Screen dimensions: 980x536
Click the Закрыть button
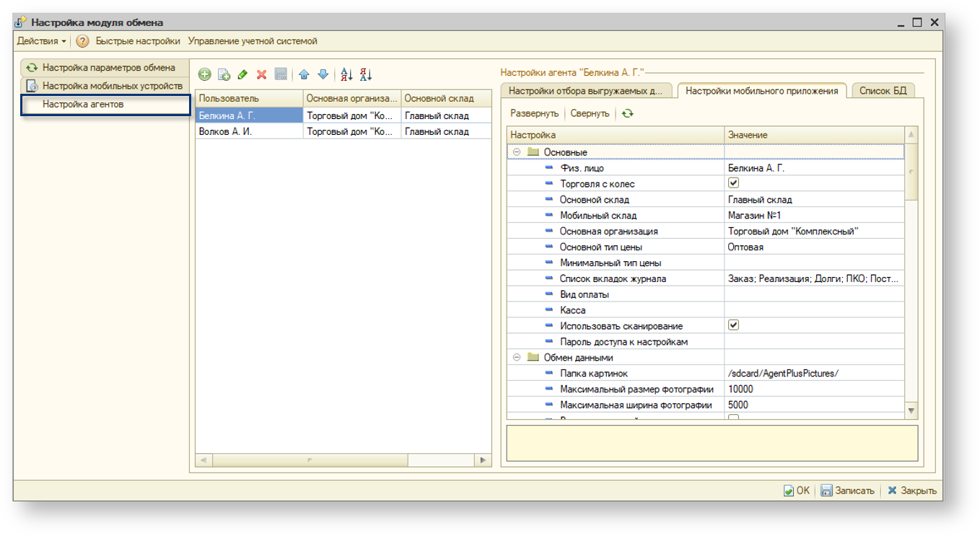point(912,491)
